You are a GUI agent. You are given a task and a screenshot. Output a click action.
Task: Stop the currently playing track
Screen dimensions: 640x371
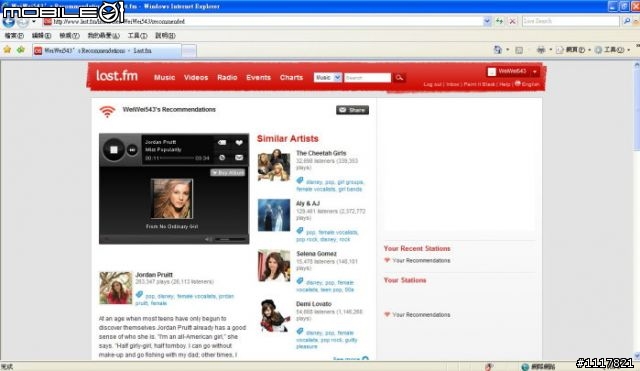pos(113,150)
